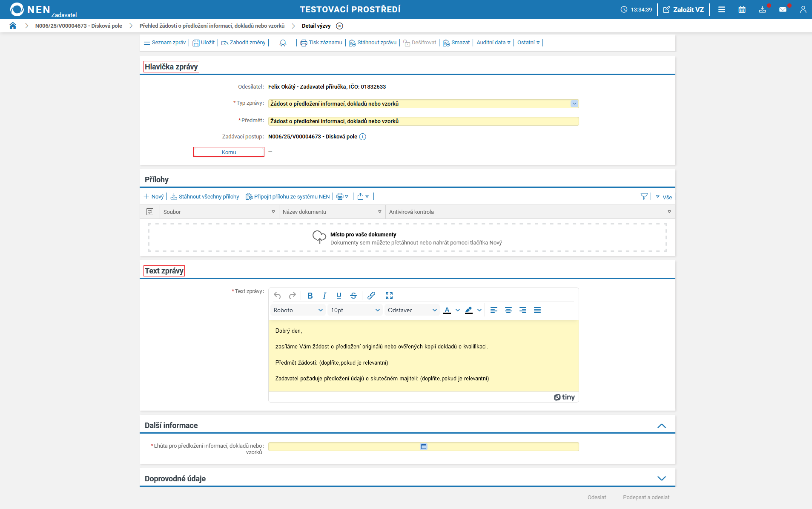Image resolution: width=812 pixels, height=509 pixels.
Task: Click the Komu recipient button
Action: (x=229, y=152)
